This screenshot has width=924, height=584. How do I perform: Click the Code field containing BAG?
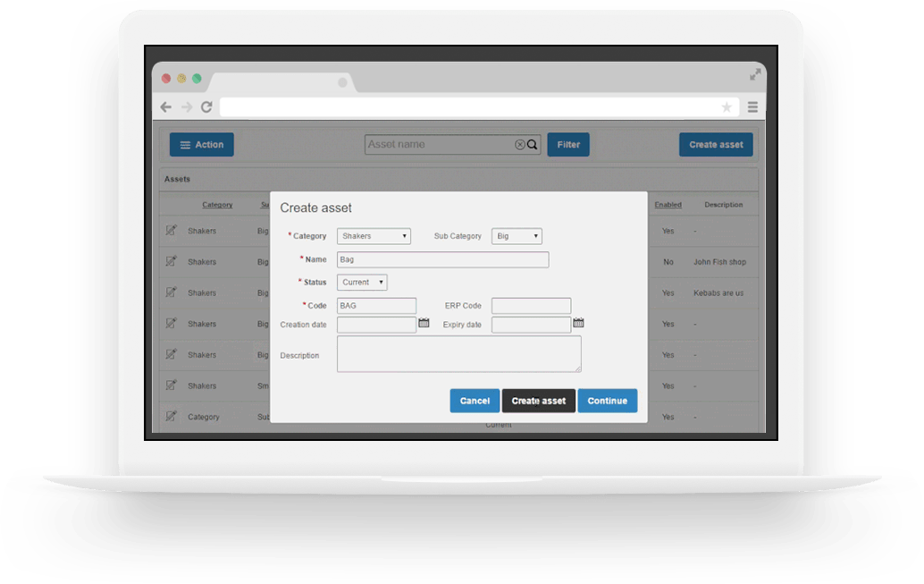click(x=376, y=306)
